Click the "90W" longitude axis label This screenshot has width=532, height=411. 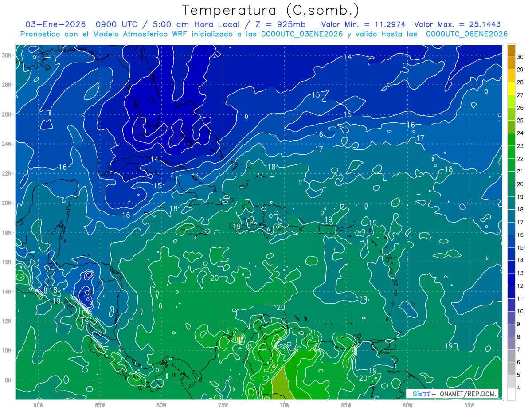[x=38, y=405]
